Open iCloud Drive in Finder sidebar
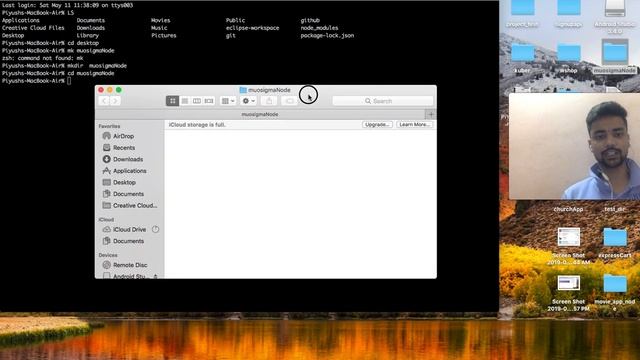The image size is (640, 360). (x=130, y=229)
